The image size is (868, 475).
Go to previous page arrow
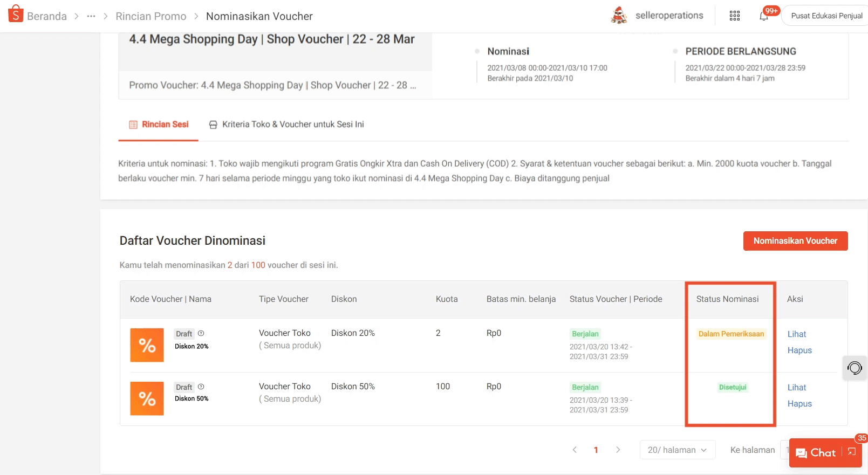click(575, 450)
